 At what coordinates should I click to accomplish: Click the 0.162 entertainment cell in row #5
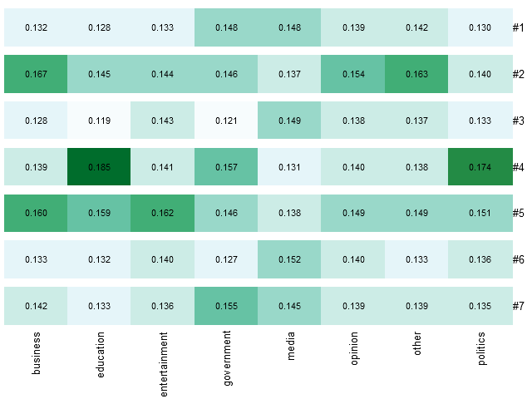coord(163,214)
